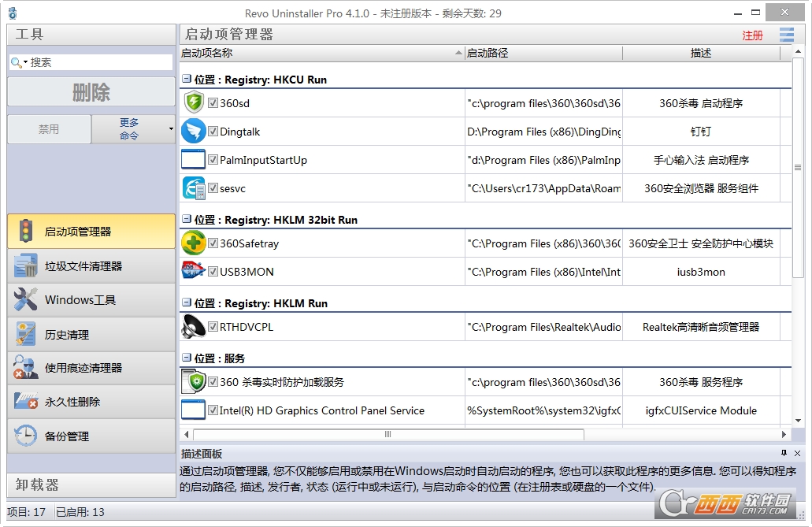Viewport: 812px width, 527px height.
Task: Click the scroll down arrow
Action: [798, 420]
